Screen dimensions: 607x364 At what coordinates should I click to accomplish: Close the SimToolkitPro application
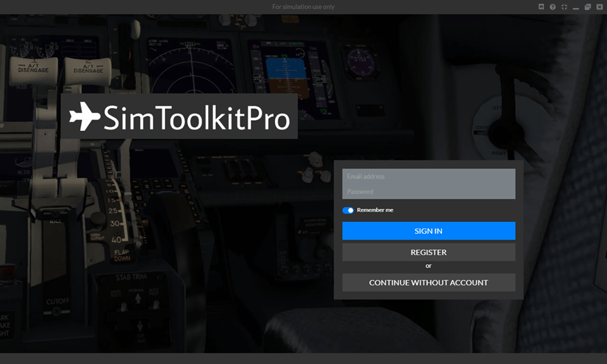click(599, 6)
